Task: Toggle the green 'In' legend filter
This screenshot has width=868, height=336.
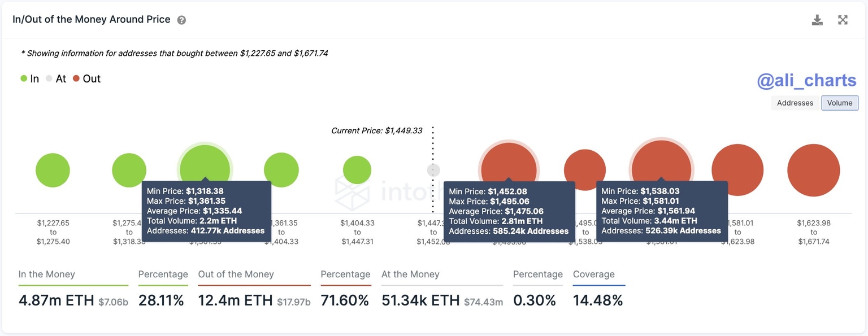Action: tap(29, 78)
